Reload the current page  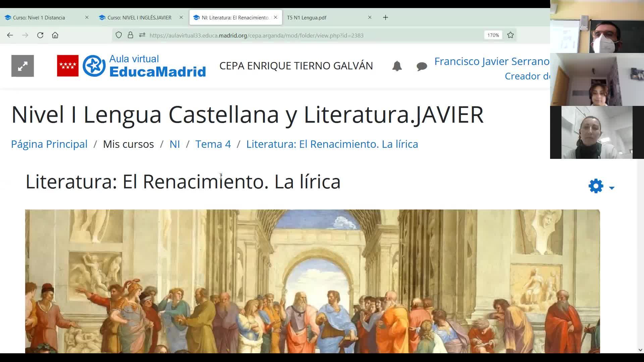40,35
